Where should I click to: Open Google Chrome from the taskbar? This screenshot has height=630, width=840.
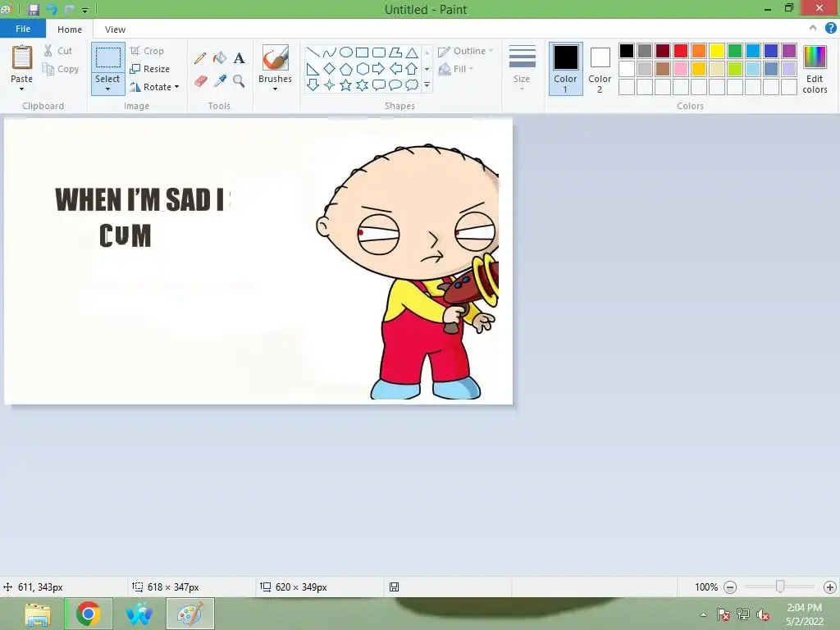click(x=89, y=614)
